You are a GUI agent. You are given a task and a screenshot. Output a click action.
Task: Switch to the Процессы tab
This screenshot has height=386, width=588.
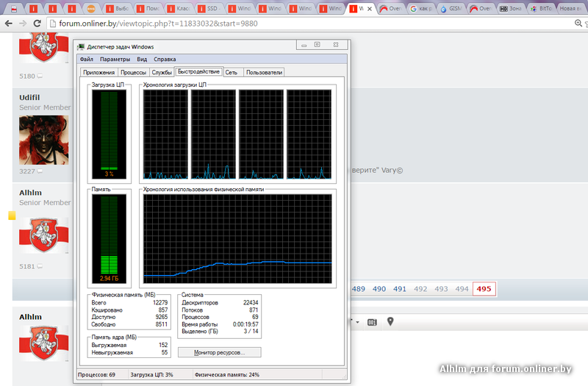133,72
